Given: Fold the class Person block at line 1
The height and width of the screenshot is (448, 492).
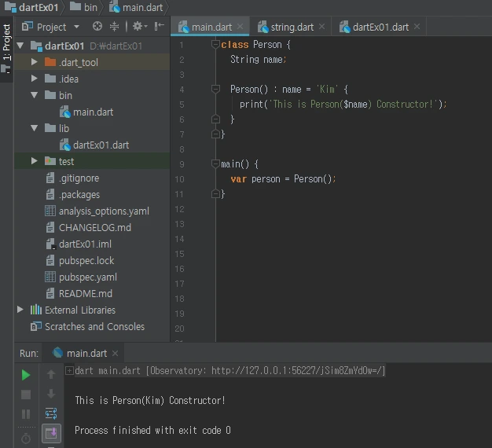Looking at the screenshot, I should point(215,44).
